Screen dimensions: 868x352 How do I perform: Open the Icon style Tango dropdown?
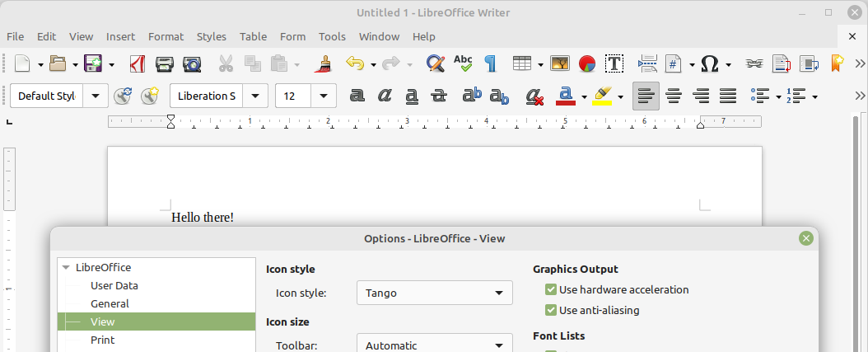coord(434,293)
